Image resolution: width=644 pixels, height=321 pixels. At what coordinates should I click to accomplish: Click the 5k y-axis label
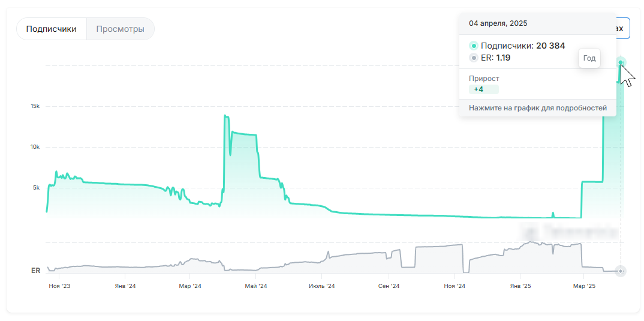point(36,187)
